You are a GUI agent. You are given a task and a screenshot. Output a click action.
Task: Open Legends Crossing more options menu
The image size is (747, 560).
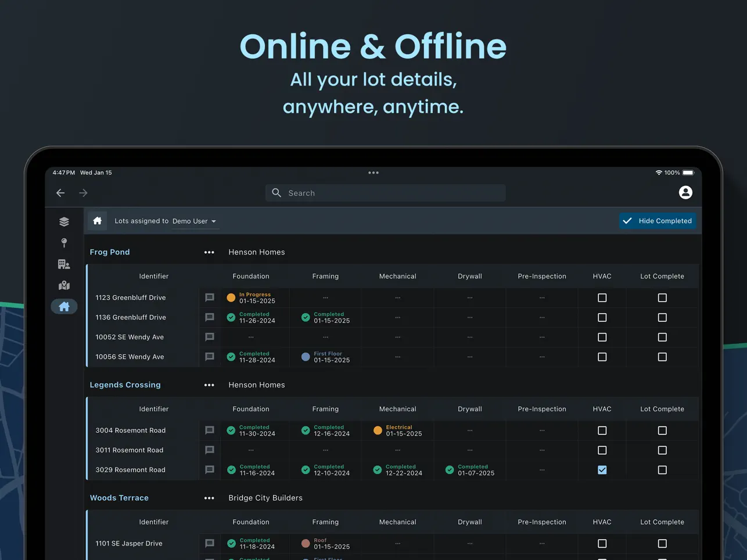209,385
